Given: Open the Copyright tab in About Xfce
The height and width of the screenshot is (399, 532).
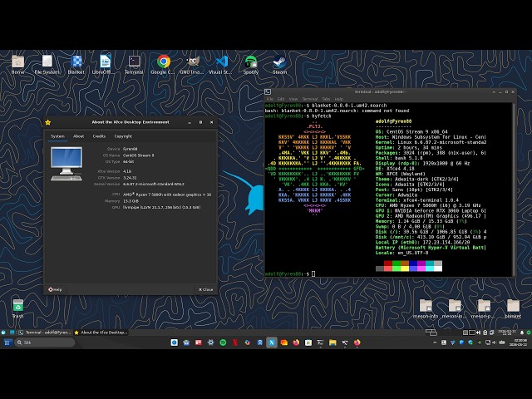Looking at the screenshot, I should [x=123, y=136].
